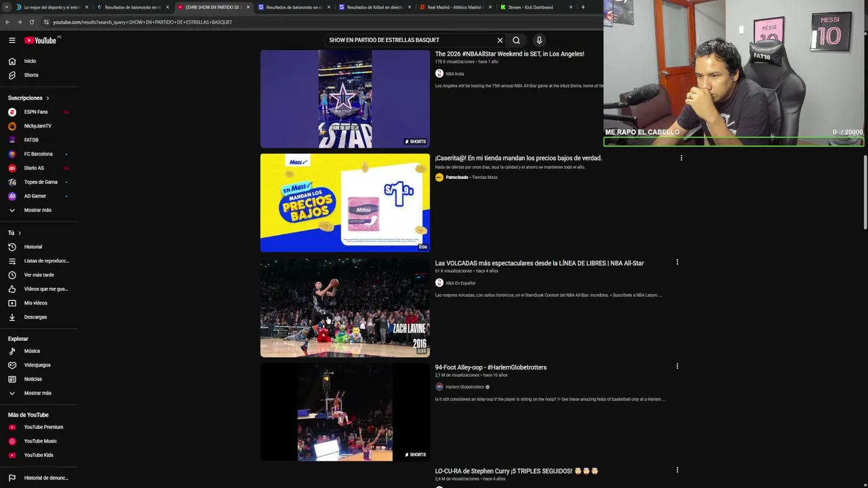
Task: Switch to Real Madrid - Atlético Madrid tab
Action: pos(454,7)
